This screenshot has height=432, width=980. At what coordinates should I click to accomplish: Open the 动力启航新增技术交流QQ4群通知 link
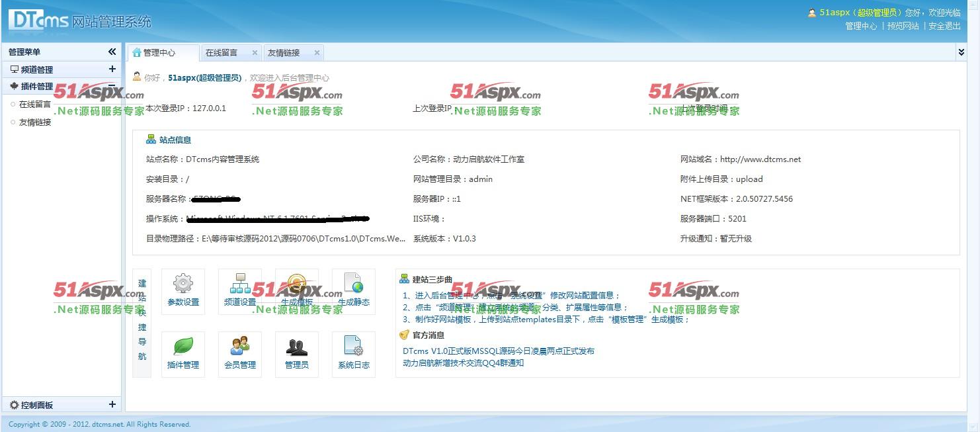[x=464, y=363]
